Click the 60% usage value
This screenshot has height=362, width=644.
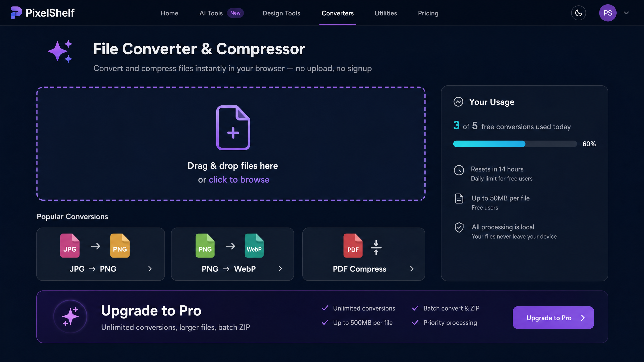[589, 144]
